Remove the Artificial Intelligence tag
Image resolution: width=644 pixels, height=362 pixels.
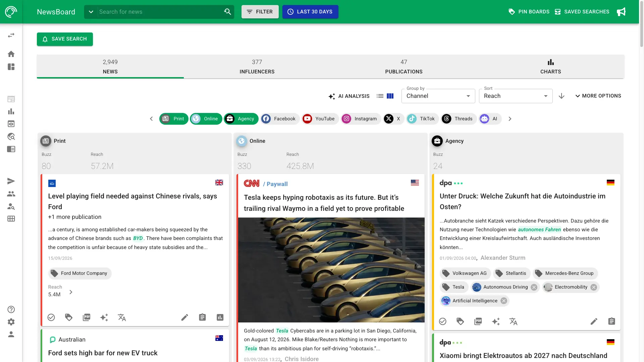504,301
